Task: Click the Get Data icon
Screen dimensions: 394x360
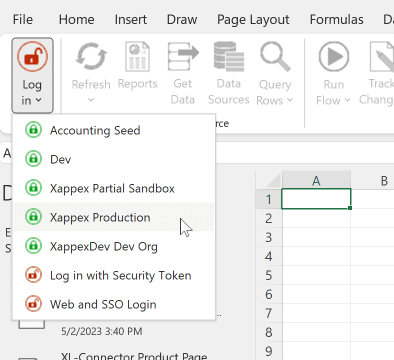Action: click(x=183, y=56)
